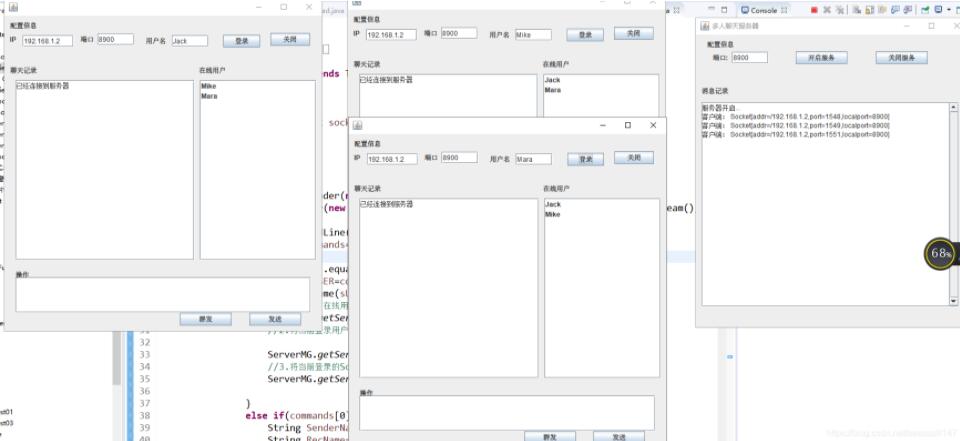Click the 68% floating accelerator ball
960x441 pixels.
[940, 253]
